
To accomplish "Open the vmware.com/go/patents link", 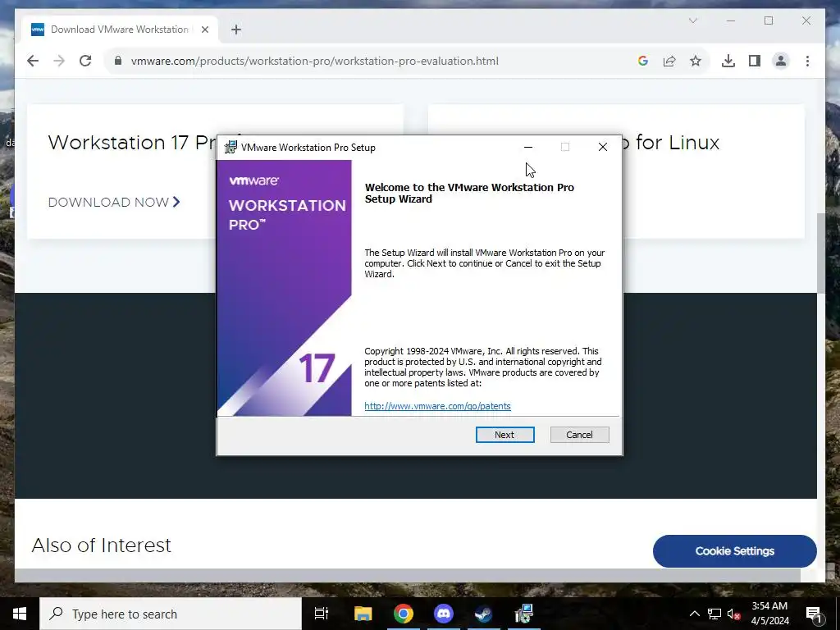I will [x=437, y=406].
